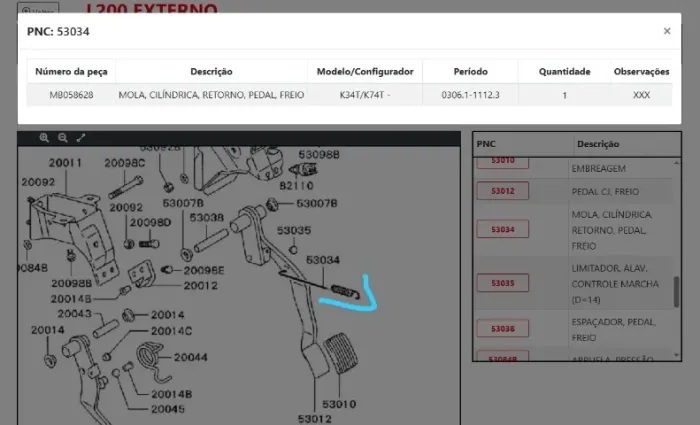
Task: Select PNC 53012 button in list
Action: point(503,191)
